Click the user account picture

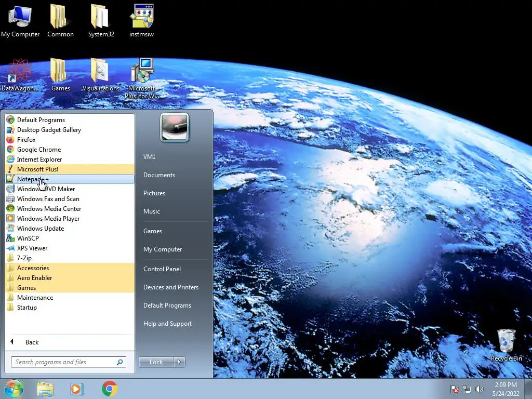tap(175, 127)
